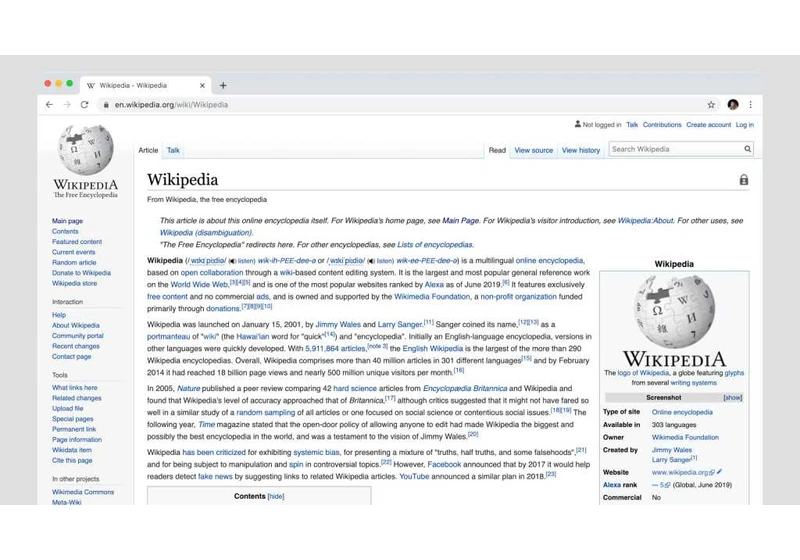Reload the page with the refresh icon
800x560 pixels.
[85, 105]
